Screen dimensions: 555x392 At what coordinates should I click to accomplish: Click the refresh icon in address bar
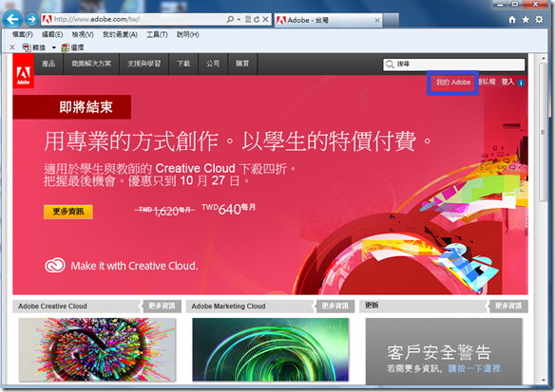[x=257, y=19]
